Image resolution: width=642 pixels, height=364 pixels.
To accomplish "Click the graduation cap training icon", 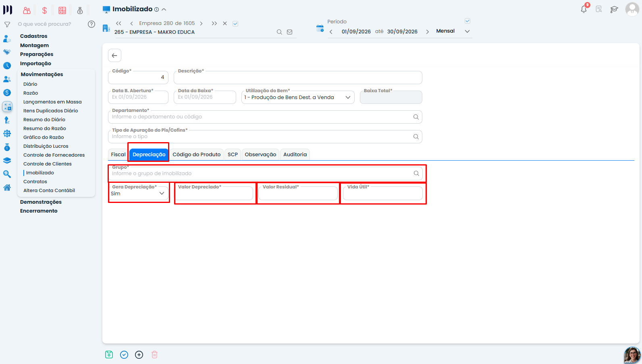I will [x=614, y=9].
